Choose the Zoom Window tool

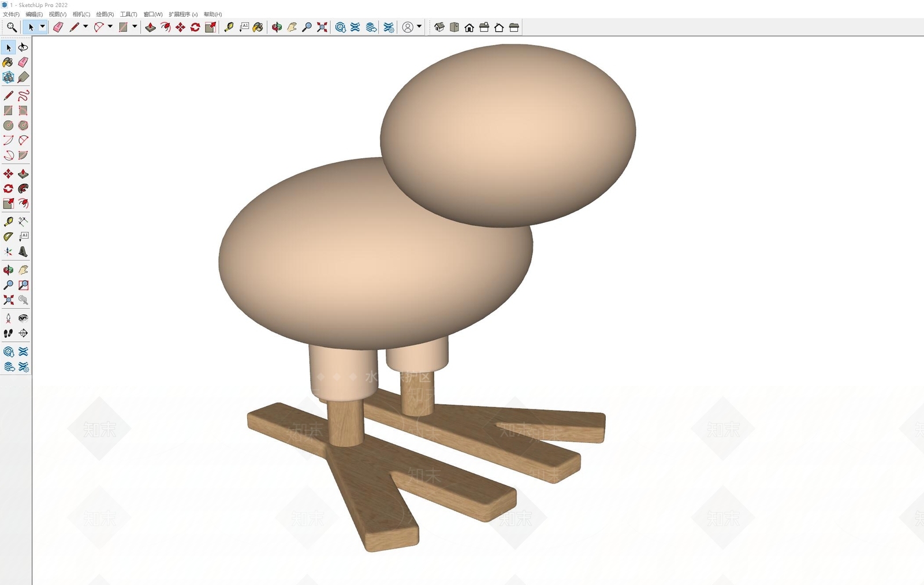23,285
